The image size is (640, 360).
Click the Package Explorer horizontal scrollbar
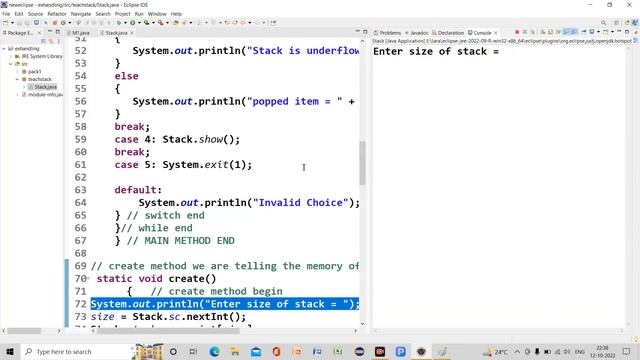point(24,331)
